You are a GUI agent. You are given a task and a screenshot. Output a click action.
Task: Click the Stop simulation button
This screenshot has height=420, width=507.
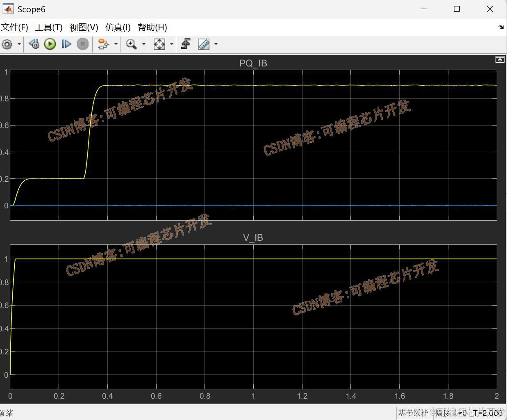coord(83,44)
